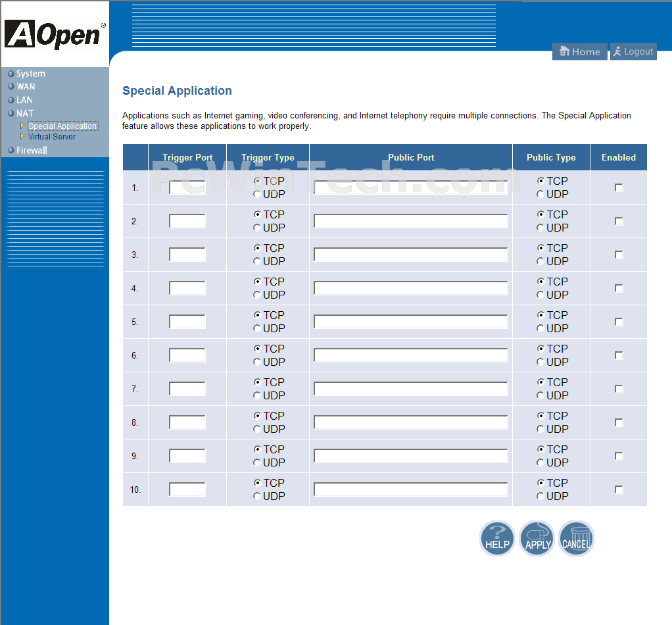
Task: Log out using the Logout button
Action: tap(633, 52)
